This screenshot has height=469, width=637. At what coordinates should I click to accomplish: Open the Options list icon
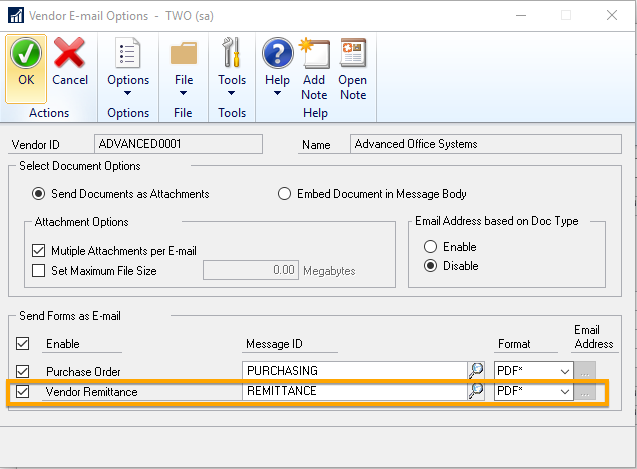[128, 53]
